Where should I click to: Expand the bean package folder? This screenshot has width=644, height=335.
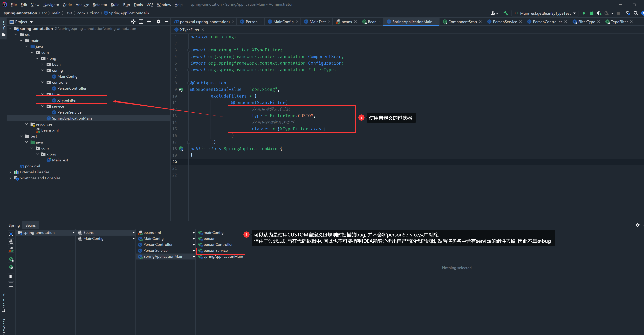click(x=43, y=65)
